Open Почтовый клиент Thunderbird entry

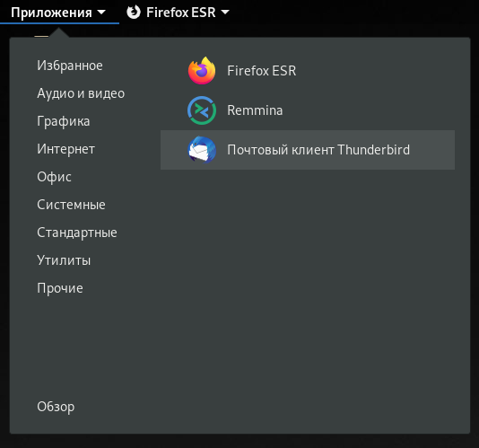click(x=308, y=150)
